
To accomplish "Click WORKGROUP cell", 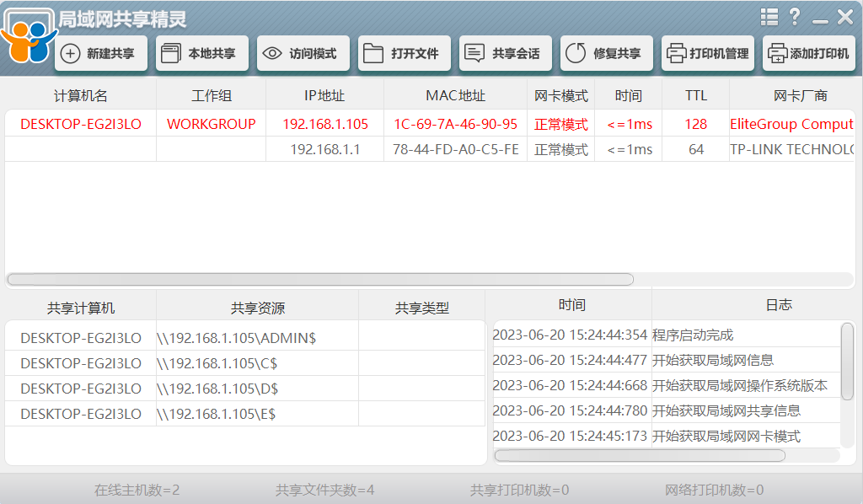I will click(212, 125).
